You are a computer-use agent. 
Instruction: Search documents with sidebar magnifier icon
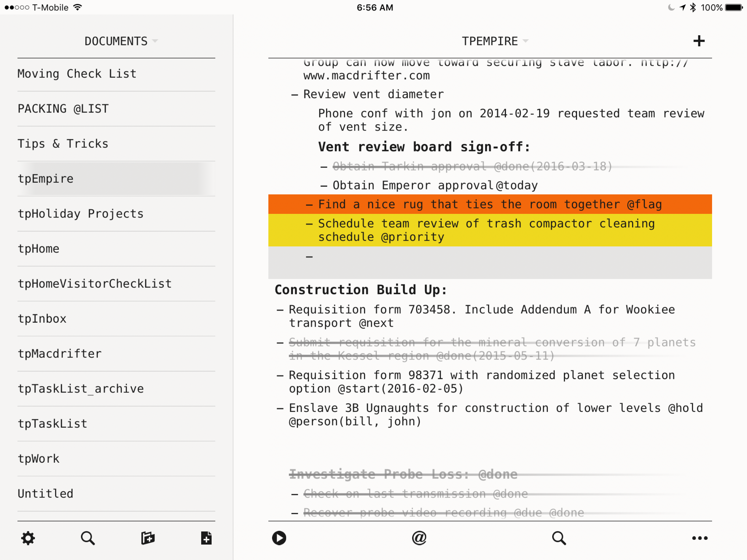point(88,538)
